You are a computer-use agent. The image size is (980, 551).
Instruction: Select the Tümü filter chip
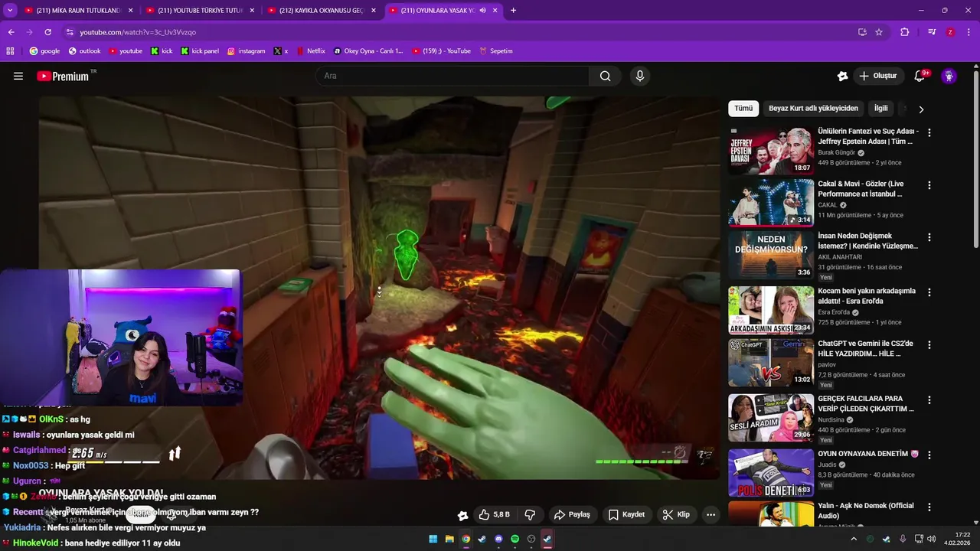pos(743,109)
